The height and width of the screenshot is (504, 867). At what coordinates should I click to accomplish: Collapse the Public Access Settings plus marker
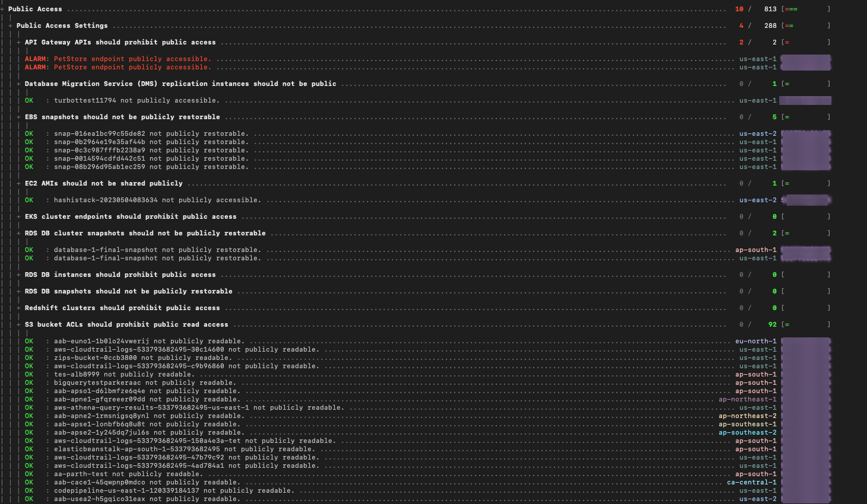tap(11, 25)
